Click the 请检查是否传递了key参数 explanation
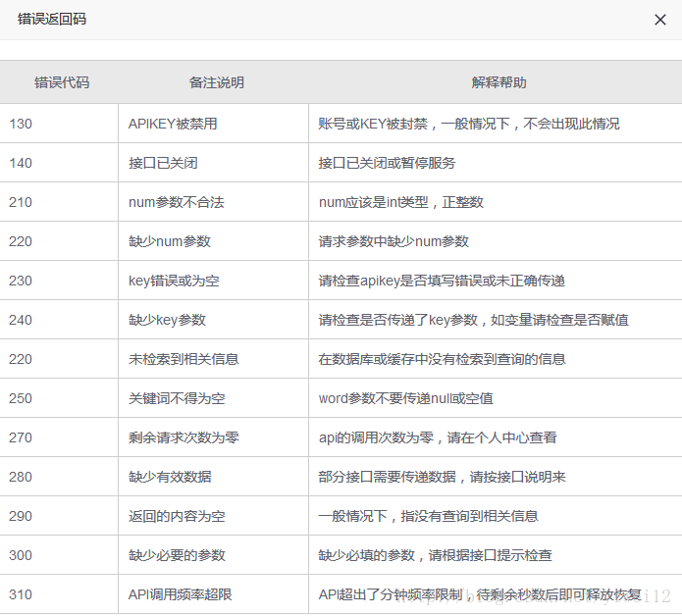Viewport: 682px width, 616px height. coord(474,320)
